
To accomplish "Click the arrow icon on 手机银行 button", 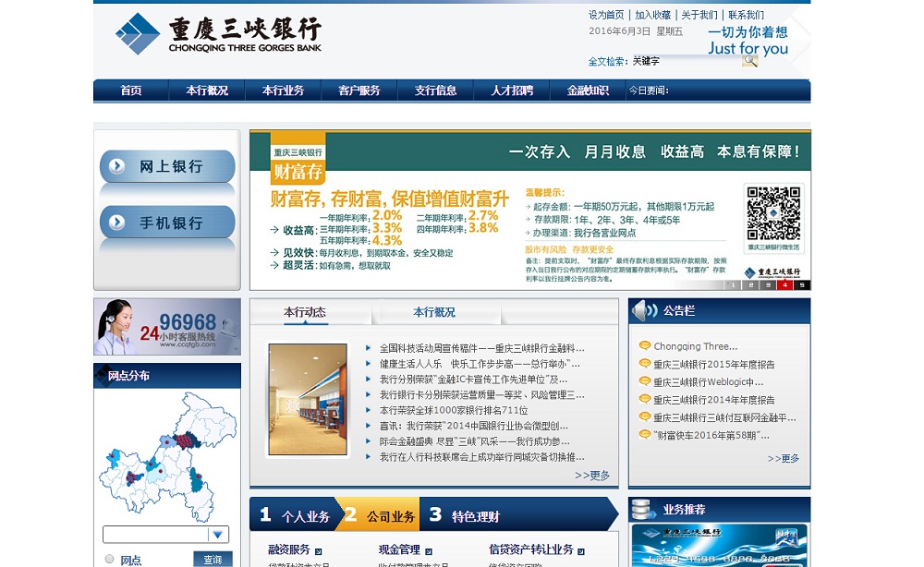I will click(x=116, y=222).
